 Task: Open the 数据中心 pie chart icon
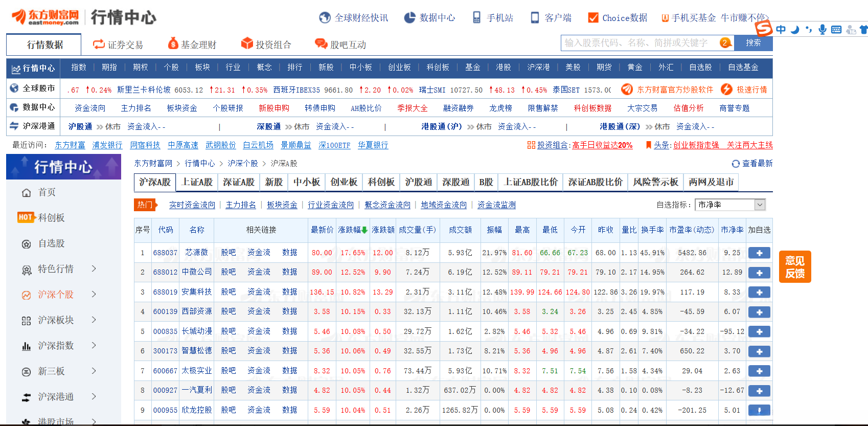click(x=409, y=18)
